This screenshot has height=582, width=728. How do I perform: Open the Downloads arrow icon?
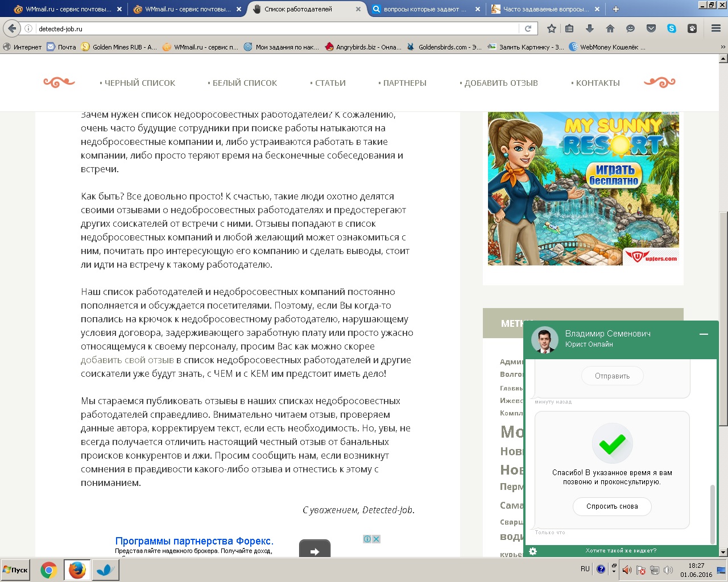pos(590,28)
